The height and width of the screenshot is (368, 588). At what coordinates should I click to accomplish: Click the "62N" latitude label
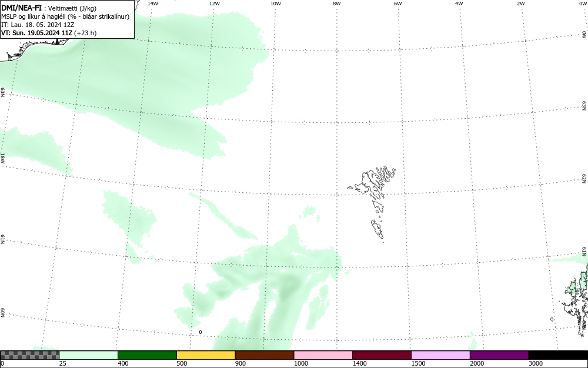pos(584,179)
